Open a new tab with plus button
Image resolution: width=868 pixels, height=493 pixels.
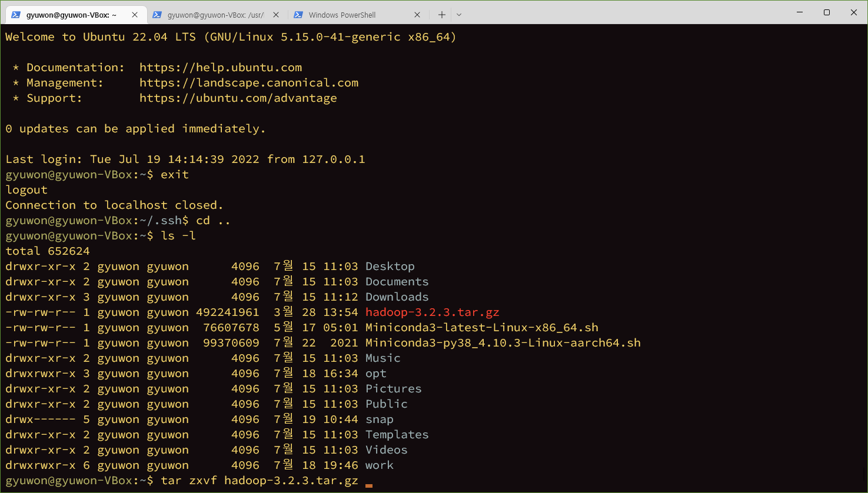pos(442,15)
